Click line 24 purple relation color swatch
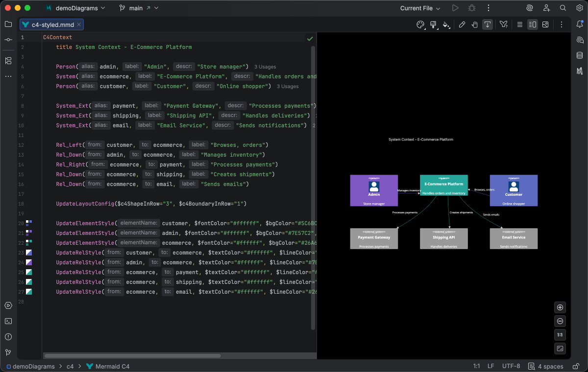588x372 pixels. (x=29, y=262)
